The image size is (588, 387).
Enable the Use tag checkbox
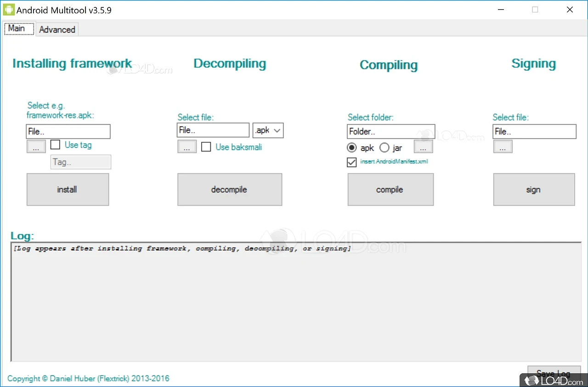tap(56, 145)
